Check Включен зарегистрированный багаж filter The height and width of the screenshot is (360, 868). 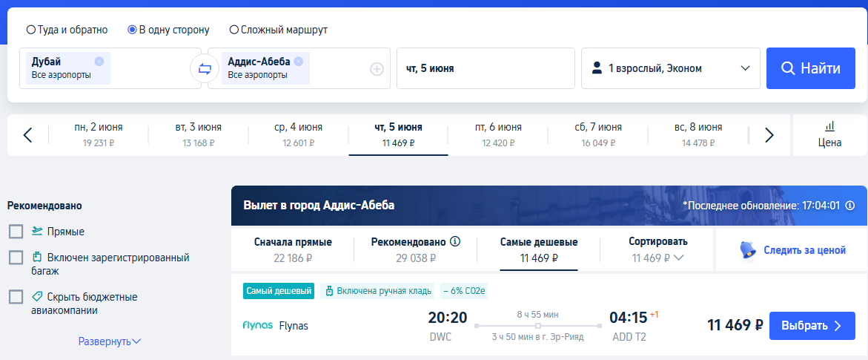pyautogui.click(x=16, y=258)
